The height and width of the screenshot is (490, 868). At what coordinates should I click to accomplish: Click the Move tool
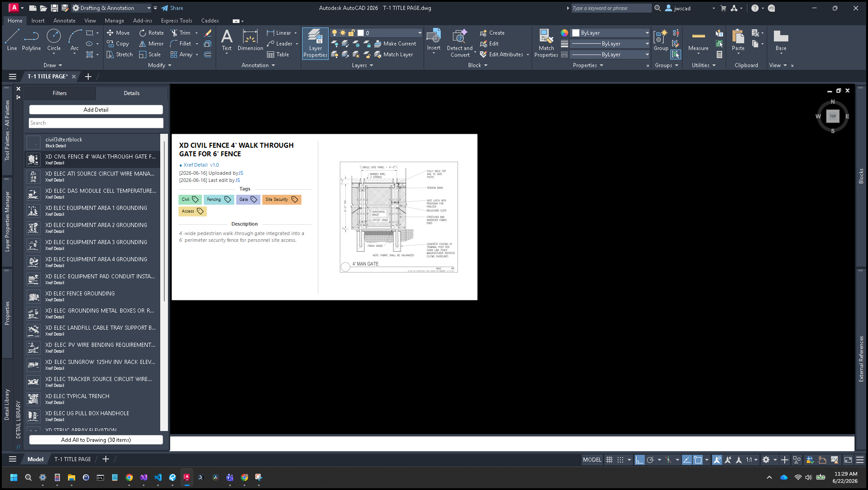(118, 33)
